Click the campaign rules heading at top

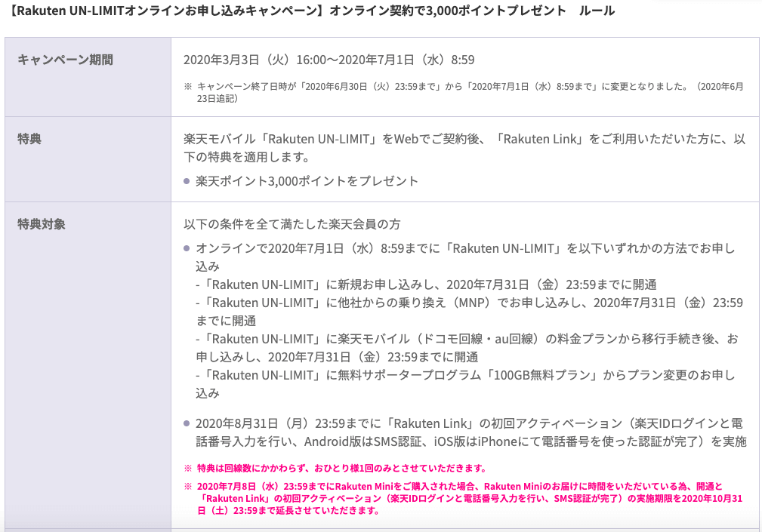tap(312, 11)
